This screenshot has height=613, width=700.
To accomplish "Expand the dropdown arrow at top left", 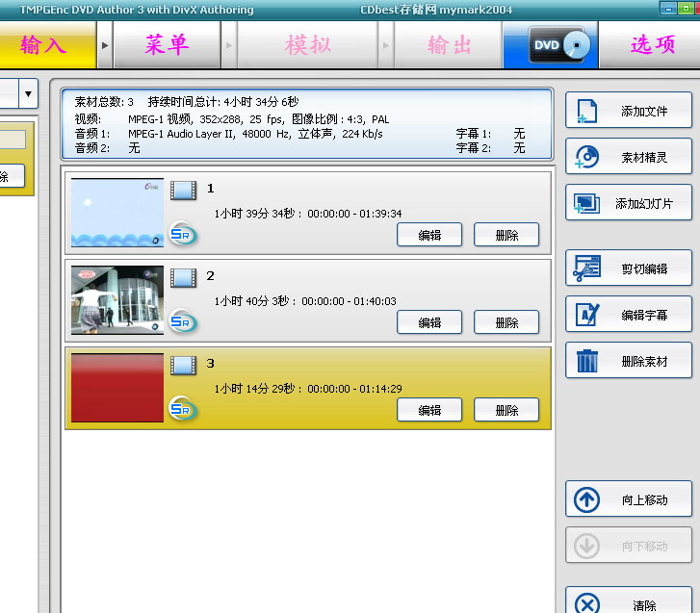I will click(28, 93).
